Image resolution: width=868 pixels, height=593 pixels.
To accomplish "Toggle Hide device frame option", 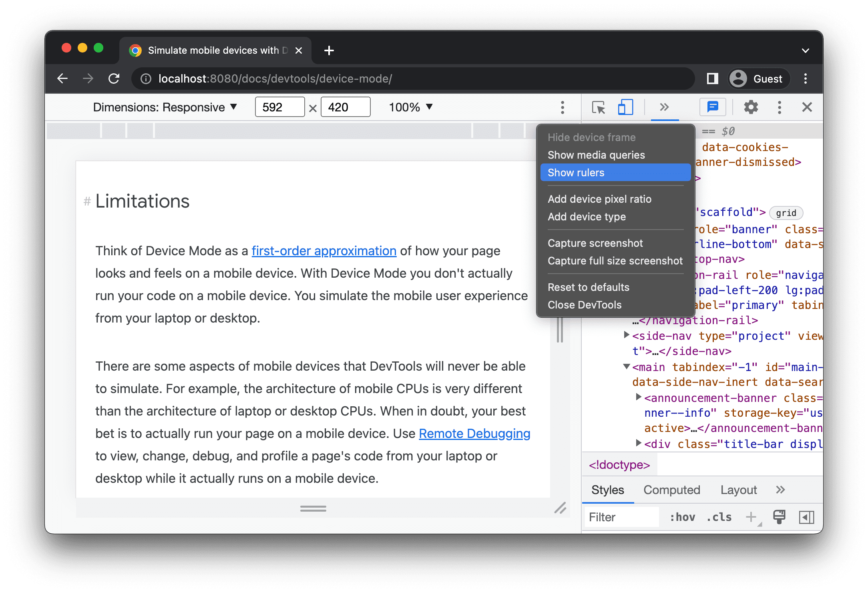I will point(591,137).
